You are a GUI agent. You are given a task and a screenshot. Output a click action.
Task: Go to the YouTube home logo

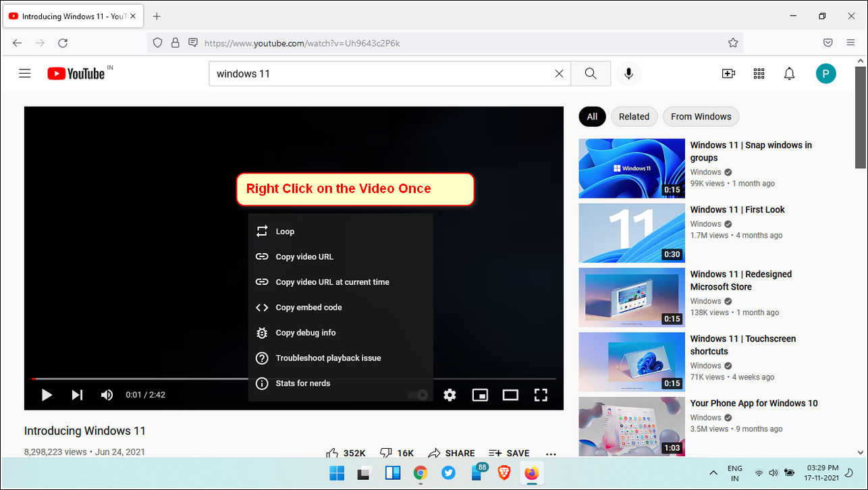[76, 74]
